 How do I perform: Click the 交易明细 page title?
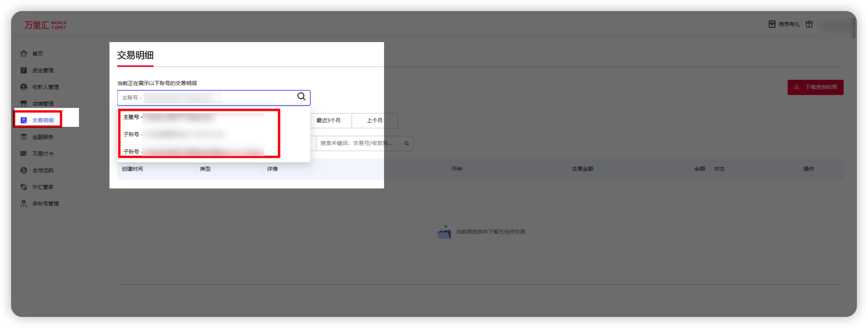coord(135,55)
